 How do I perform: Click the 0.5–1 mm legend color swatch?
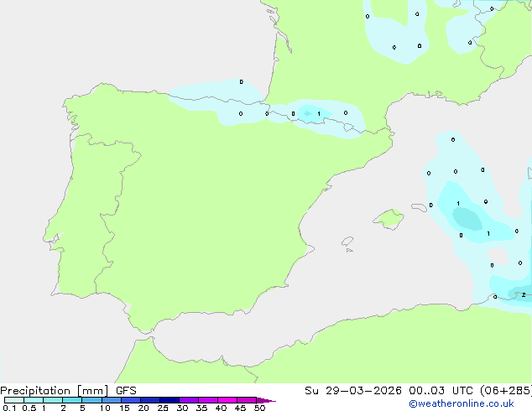[34, 400]
